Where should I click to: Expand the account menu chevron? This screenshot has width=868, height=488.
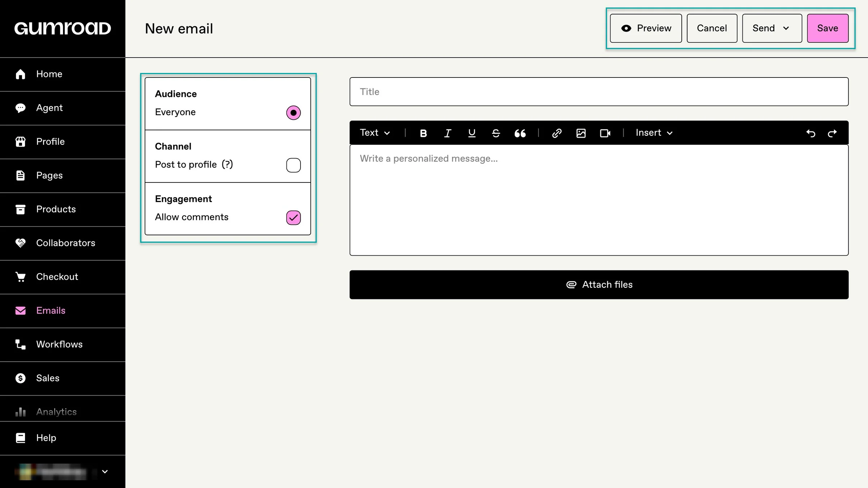(x=105, y=472)
